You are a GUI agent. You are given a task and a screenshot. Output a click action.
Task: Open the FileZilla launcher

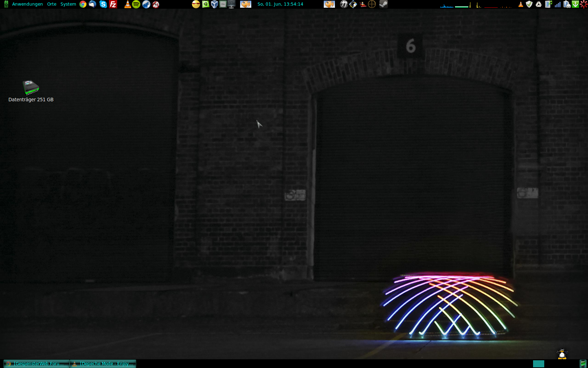click(x=113, y=4)
